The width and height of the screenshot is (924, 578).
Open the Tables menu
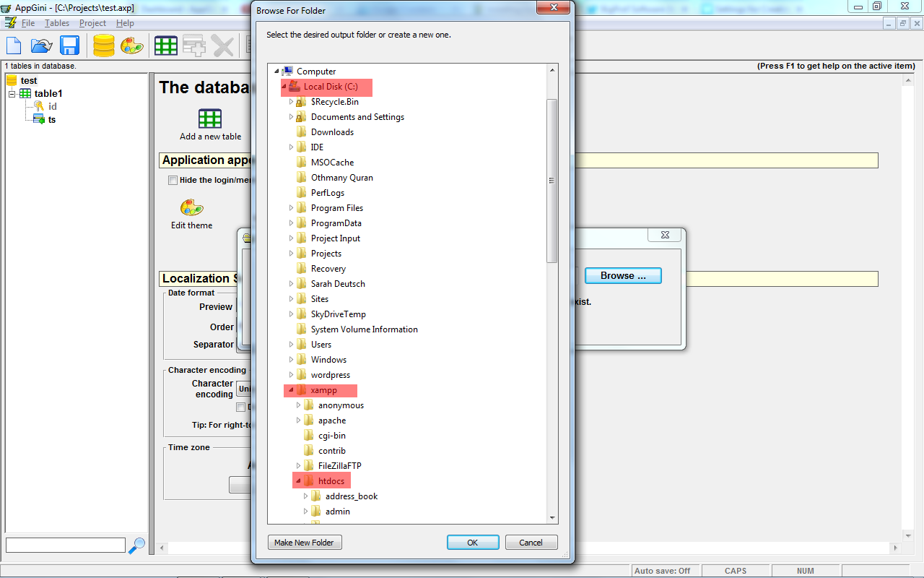click(57, 23)
